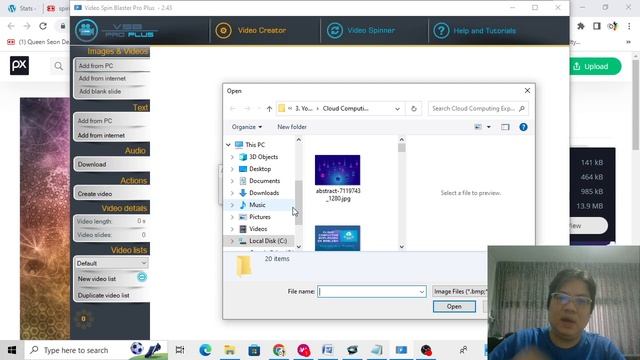Viewport: 640px width, 360px height.
Task: Open the address path dropdown arrow
Action: [x=397, y=109]
